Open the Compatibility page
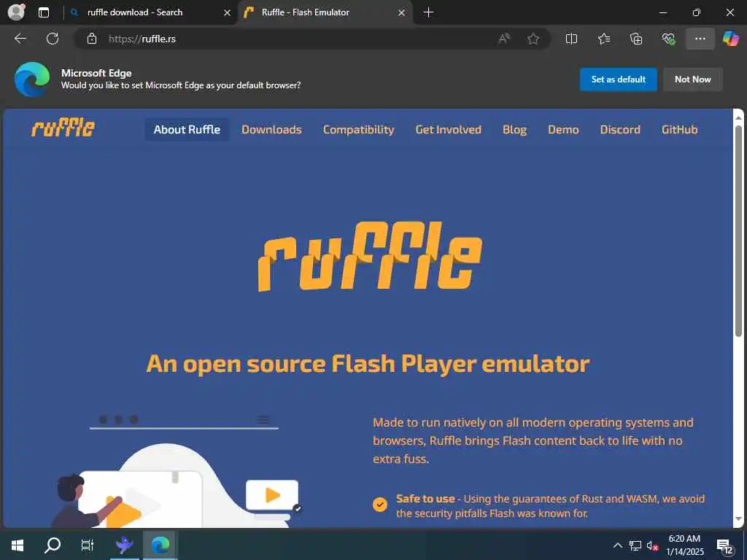Screen dimensions: 747x560 [358, 130]
